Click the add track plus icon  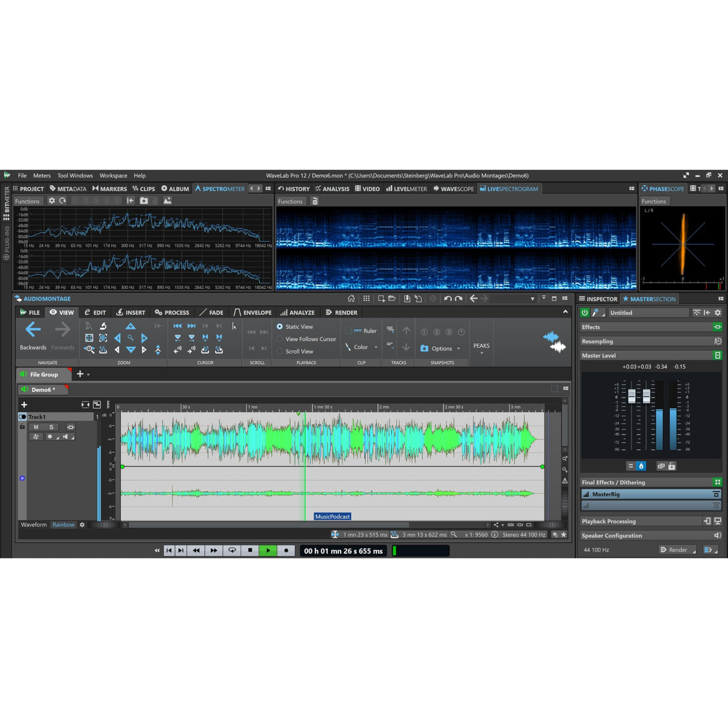24,405
